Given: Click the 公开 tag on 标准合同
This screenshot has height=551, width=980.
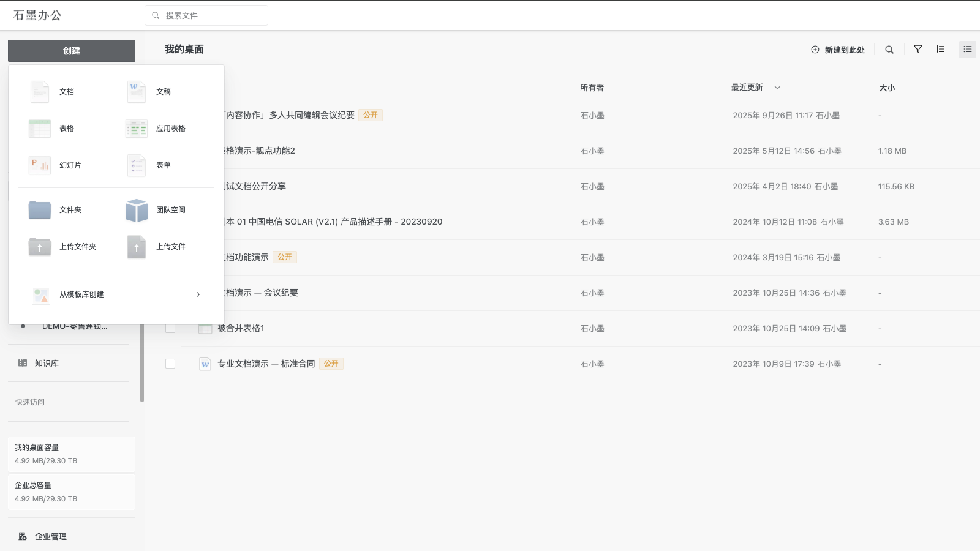Looking at the screenshot, I should (x=331, y=364).
